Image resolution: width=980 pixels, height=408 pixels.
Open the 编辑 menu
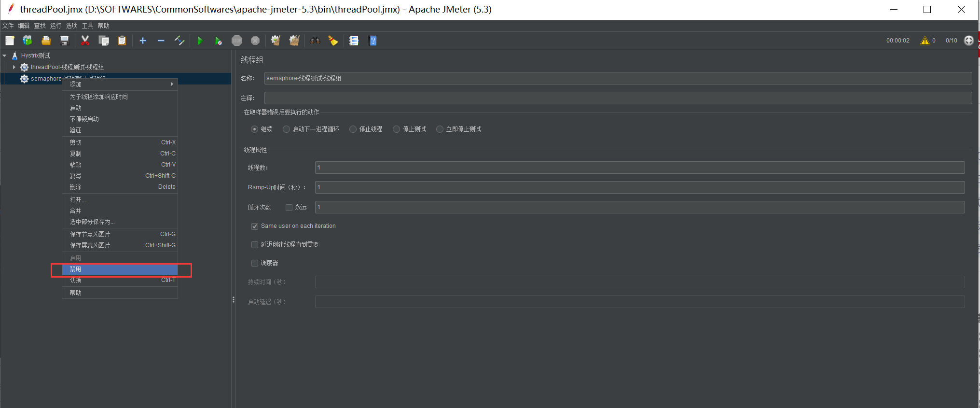click(x=24, y=26)
